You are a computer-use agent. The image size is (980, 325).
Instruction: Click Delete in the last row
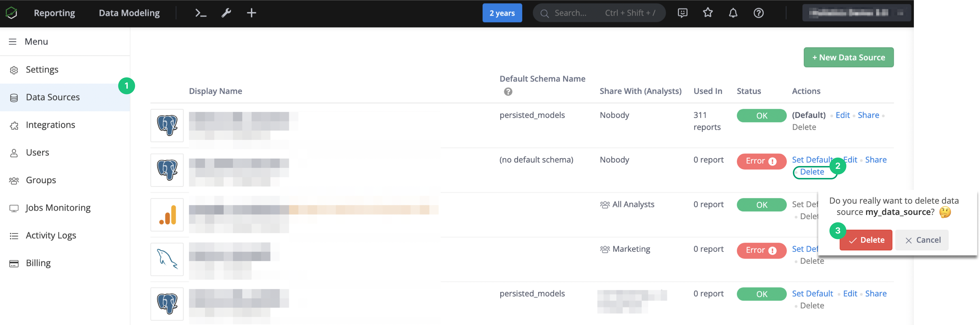click(x=812, y=306)
